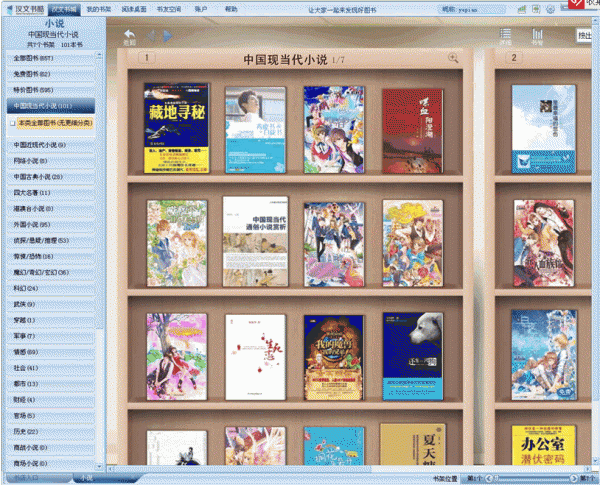Click the magnifier zoom icon on shelf 1

[453, 58]
